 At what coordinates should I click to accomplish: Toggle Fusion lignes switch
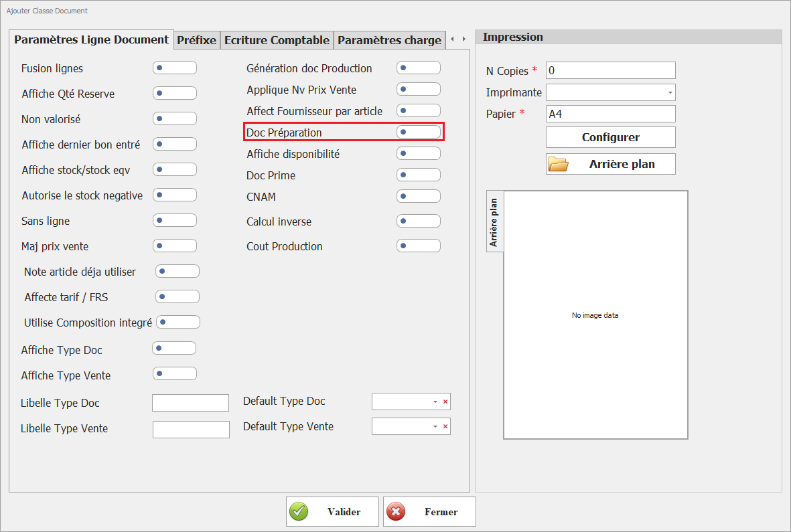[175, 68]
